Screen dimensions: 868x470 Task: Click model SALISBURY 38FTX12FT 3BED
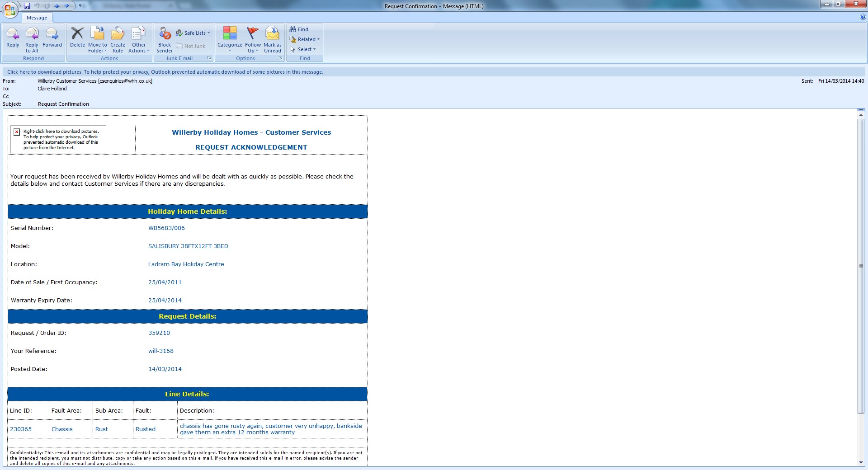(x=188, y=246)
